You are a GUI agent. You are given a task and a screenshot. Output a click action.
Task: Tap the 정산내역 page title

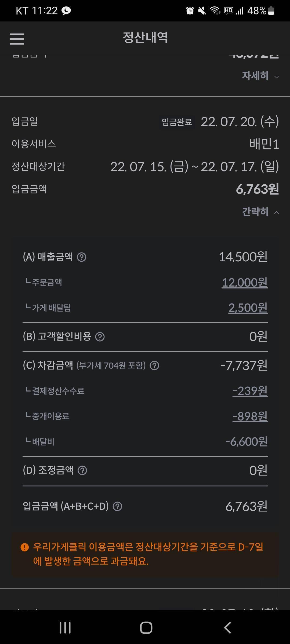coord(145,38)
